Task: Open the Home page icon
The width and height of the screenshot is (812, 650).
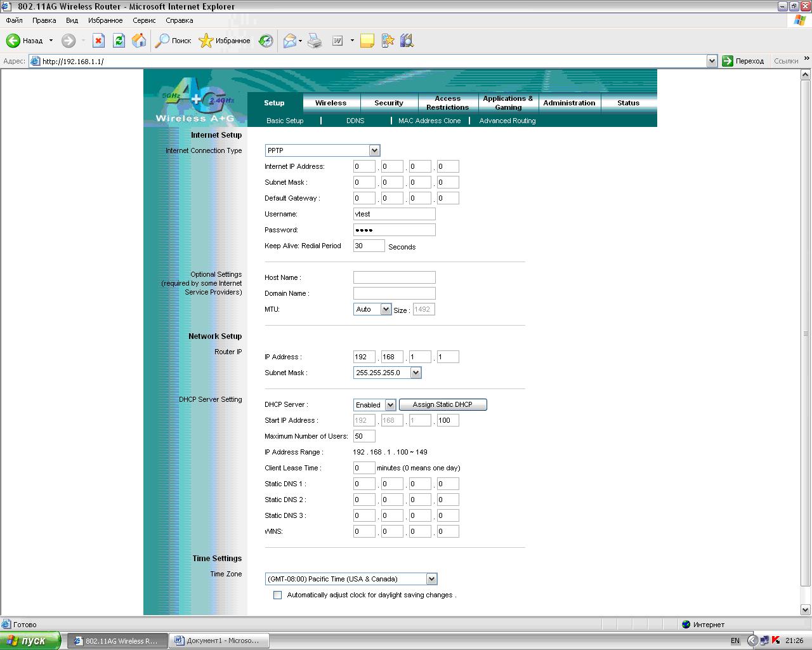Action: [139, 41]
